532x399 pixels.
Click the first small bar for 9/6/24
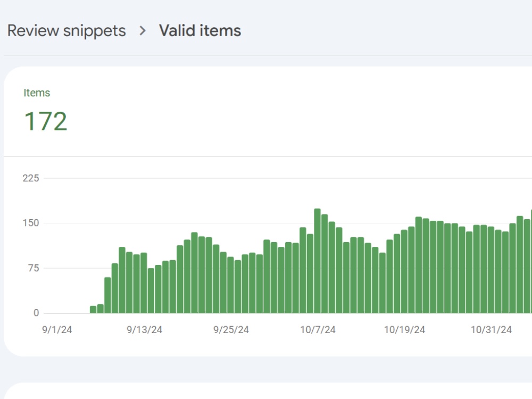click(93, 309)
